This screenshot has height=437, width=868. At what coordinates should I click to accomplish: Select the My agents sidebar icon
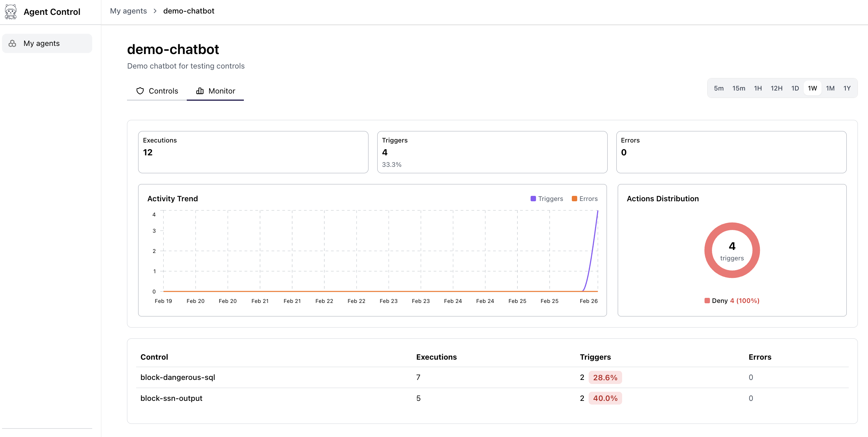tap(12, 43)
